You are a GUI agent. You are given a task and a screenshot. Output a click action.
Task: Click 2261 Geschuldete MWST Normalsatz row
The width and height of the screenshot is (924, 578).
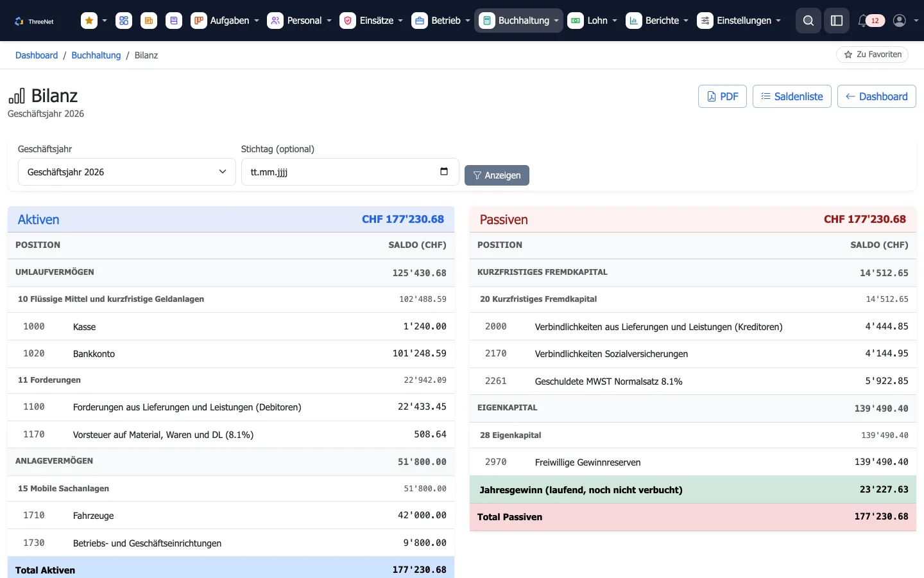[x=693, y=381]
